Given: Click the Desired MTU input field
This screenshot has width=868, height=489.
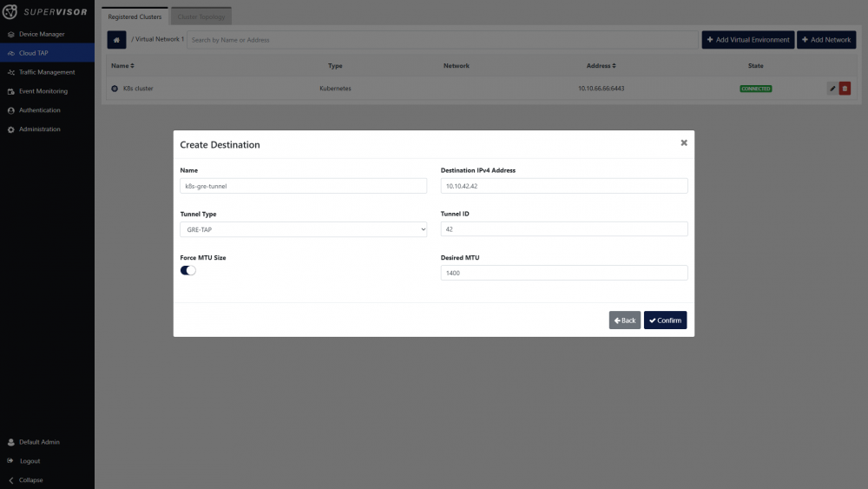Looking at the screenshot, I should (x=564, y=273).
